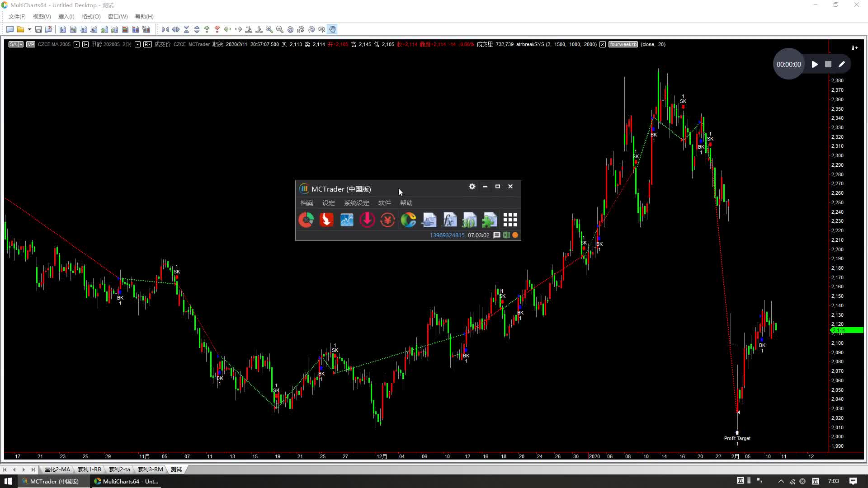
Task: Click the blue line chart icon in MCTrader
Action: pyautogui.click(x=347, y=220)
